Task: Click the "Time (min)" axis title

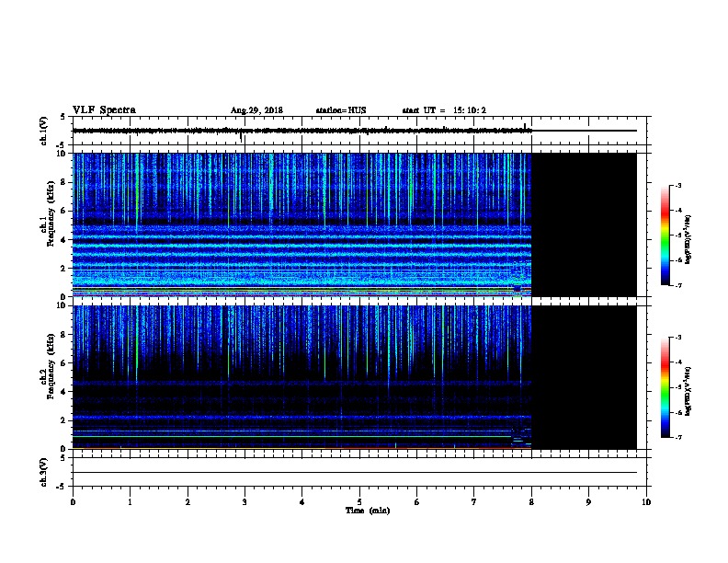Action: tap(368, 511)
